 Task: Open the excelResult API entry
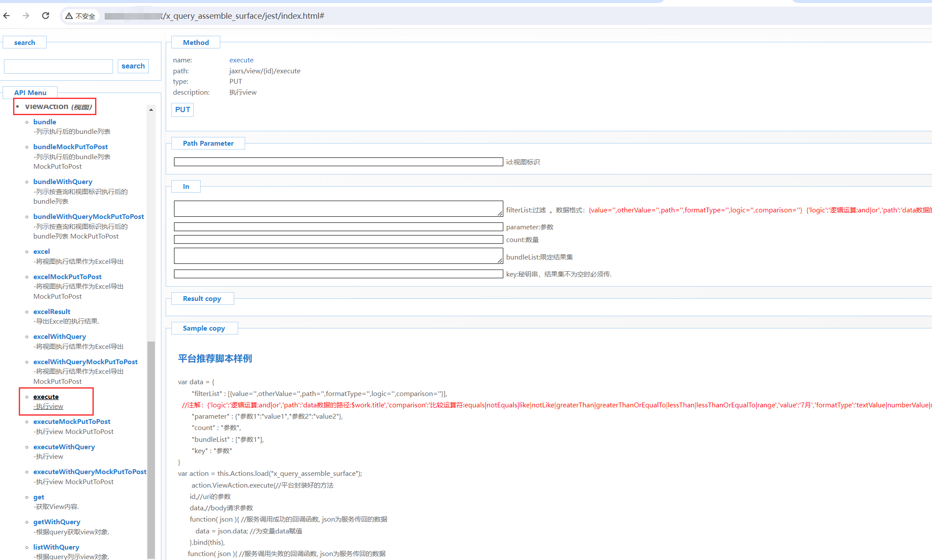pos(51,311)
